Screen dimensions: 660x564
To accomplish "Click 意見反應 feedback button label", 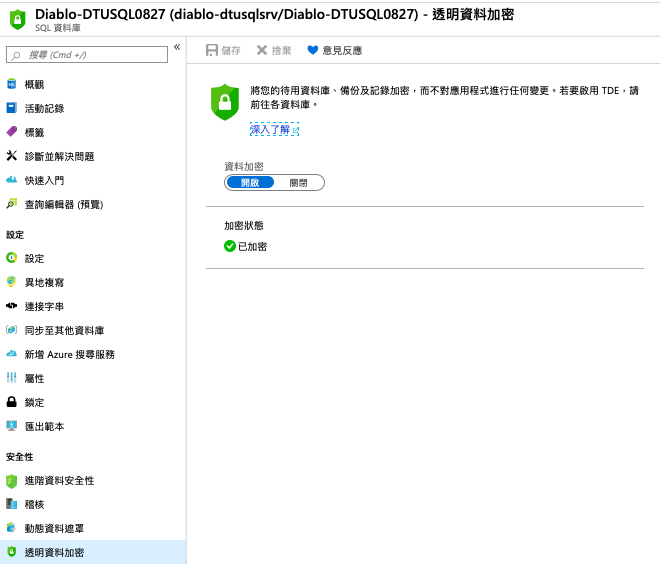I will pyautogui.click(x=342, y=51).
